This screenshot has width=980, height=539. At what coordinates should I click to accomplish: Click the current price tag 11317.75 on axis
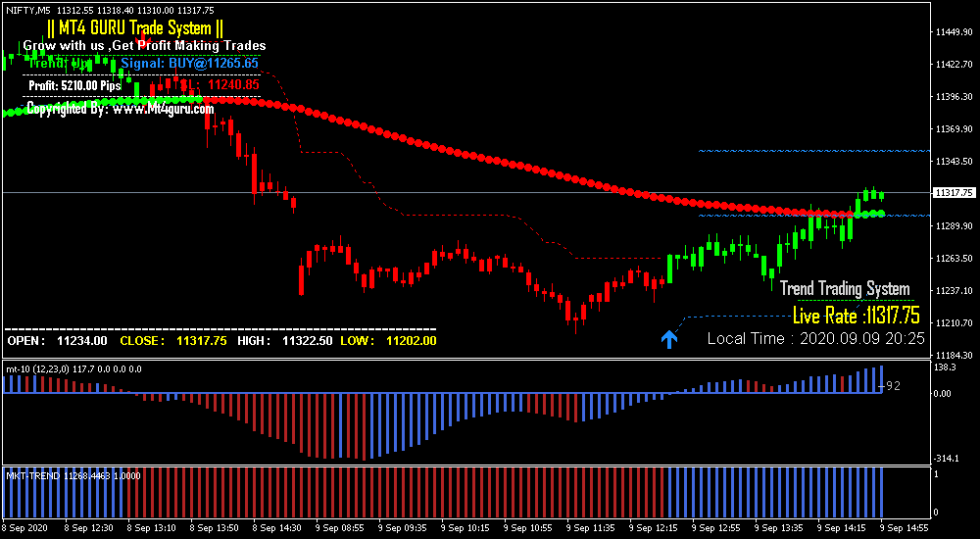click(x=954, y=193)
